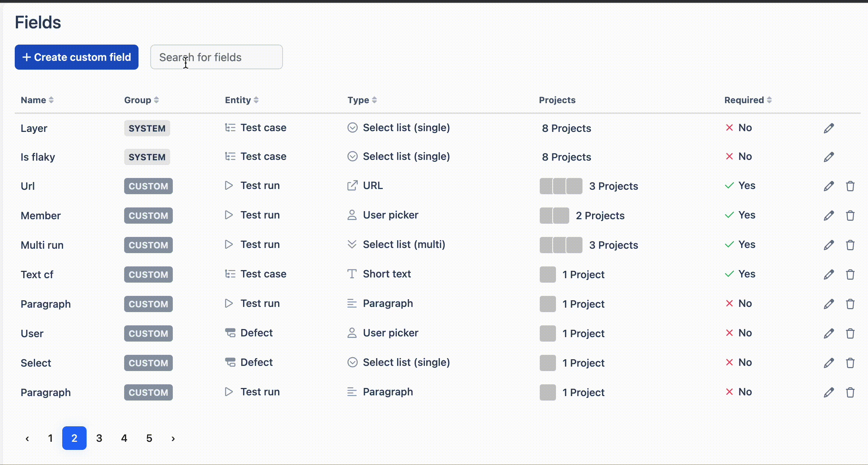Viewport: 868px width, 465px height.
Task: Click pencil icon for Member field
Action: point(829,216)
